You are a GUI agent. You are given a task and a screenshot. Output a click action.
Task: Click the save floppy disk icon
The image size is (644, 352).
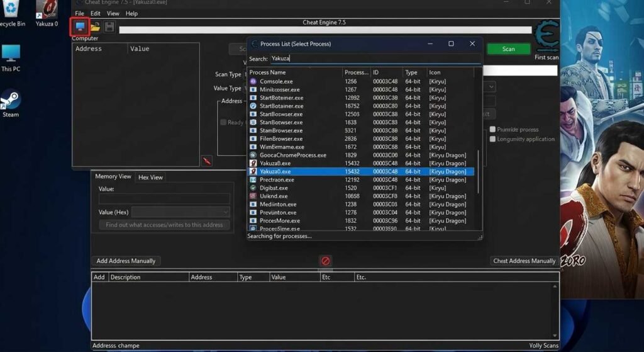click(109, 27)
